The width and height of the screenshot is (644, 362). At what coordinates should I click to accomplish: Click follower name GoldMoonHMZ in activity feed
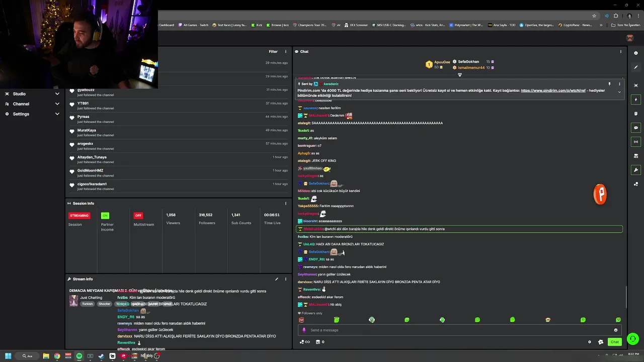[x=90, y=170]
